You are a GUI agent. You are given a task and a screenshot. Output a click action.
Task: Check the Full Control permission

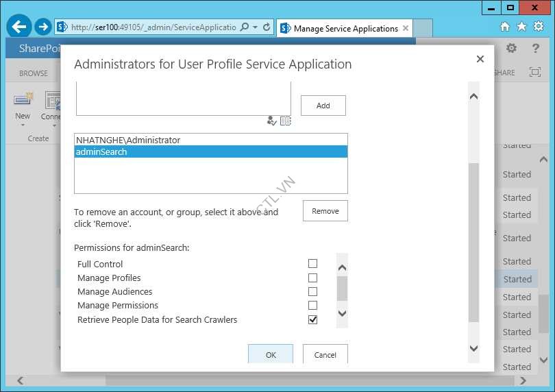pos(312,263)
